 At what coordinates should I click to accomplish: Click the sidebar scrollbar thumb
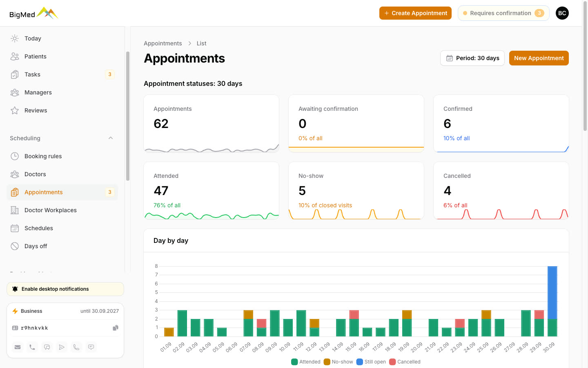click(x=128, y=116)
